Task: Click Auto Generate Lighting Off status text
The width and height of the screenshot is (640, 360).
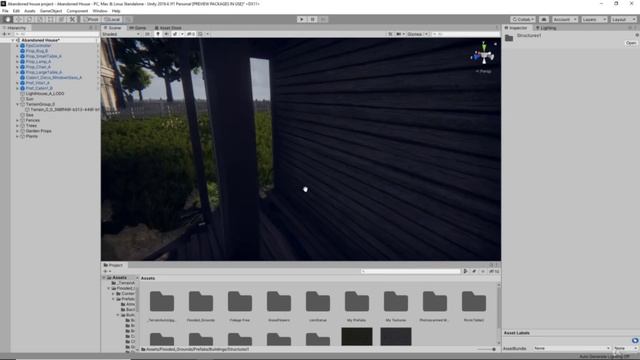Action: tap(604, 356)
